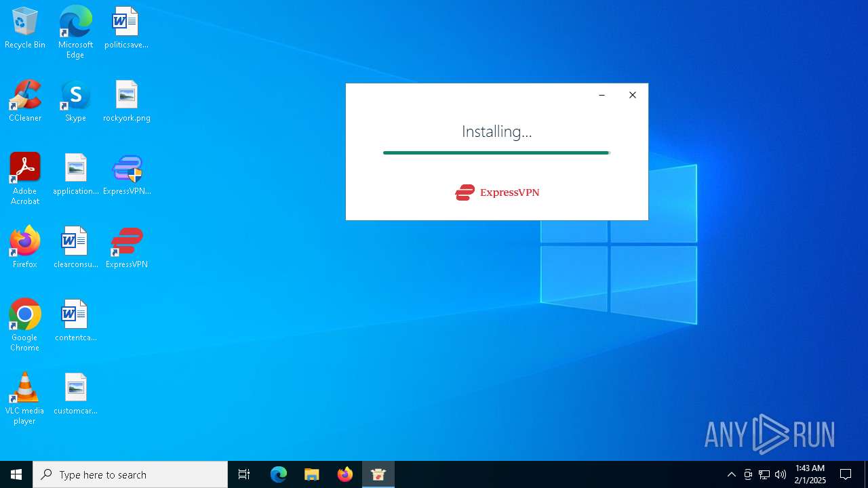868x488 pixels.
Task: Select the CCleaner desktop shortcut
Action: [25, 101]
